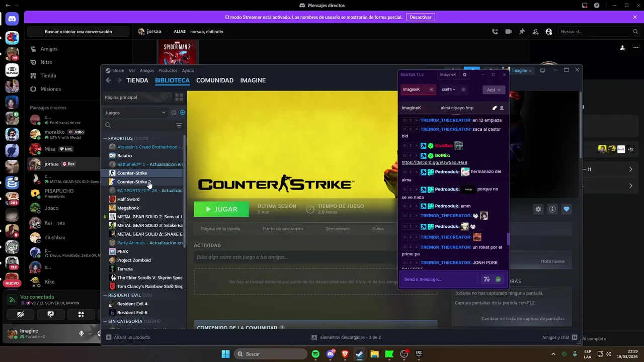Open the Ayuda menu in Steam

pos(188,70)
